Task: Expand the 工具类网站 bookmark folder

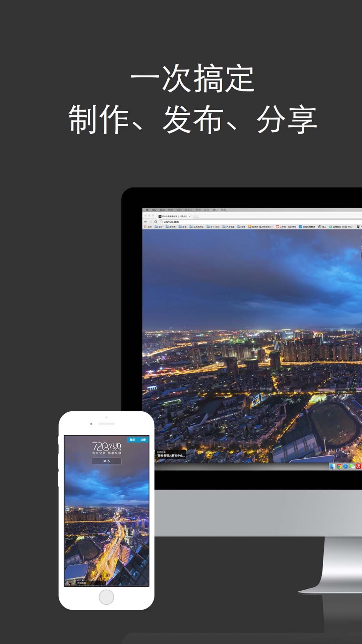Action: (x=196, y=227)
